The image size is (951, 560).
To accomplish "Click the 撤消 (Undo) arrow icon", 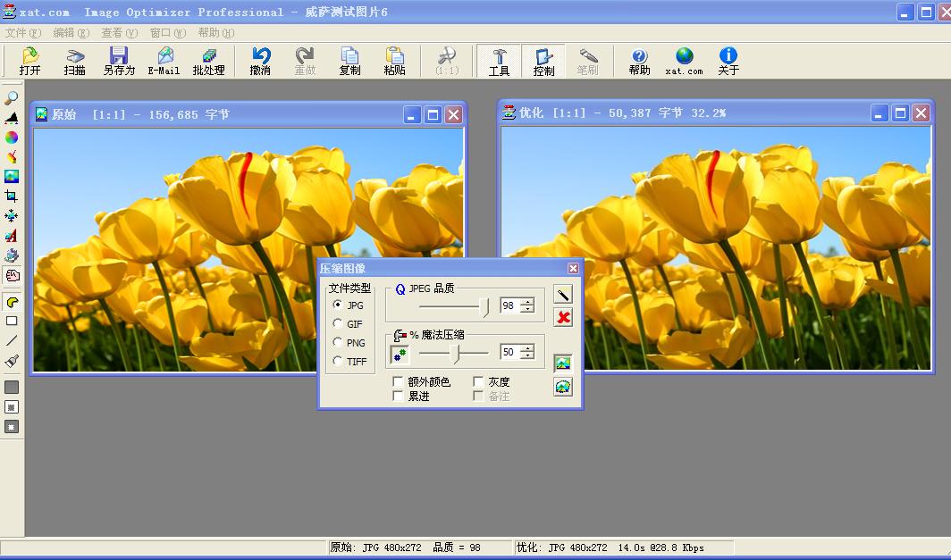I will click(260, 62).
